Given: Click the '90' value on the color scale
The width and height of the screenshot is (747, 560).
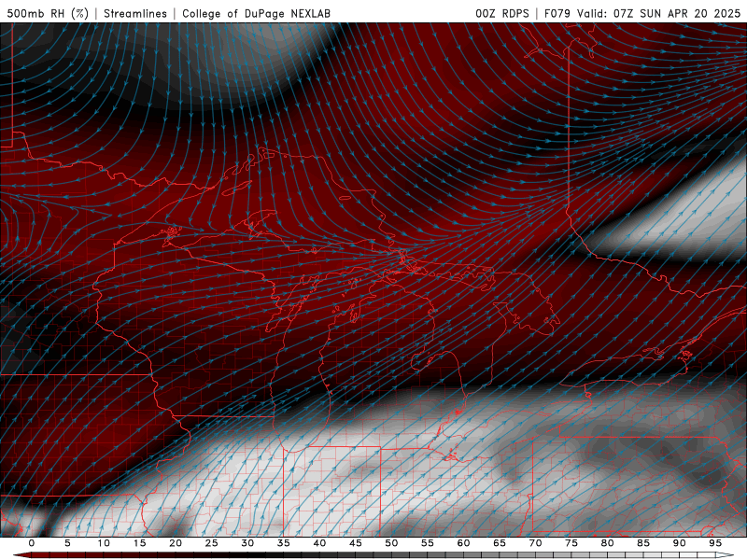Looking at the screenshot, I should point(679,543).
